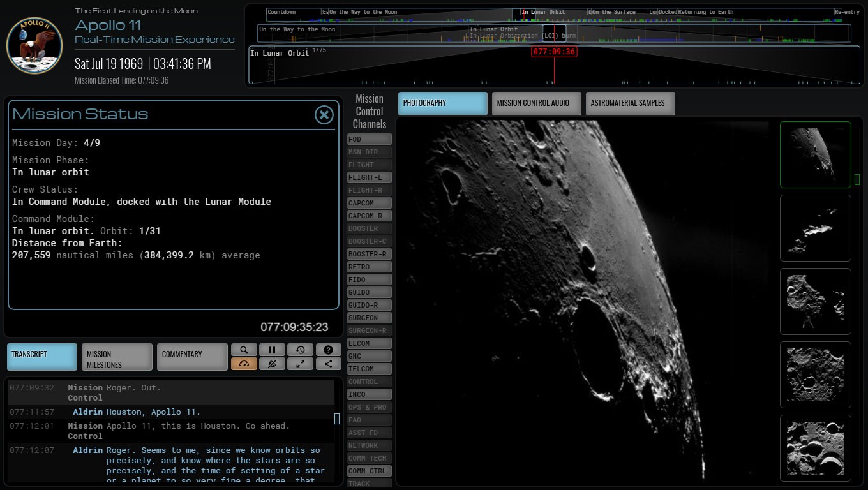Open the Mission Milestones tab
This screenshot has height=490, width=868.
(x=117, y=357)
